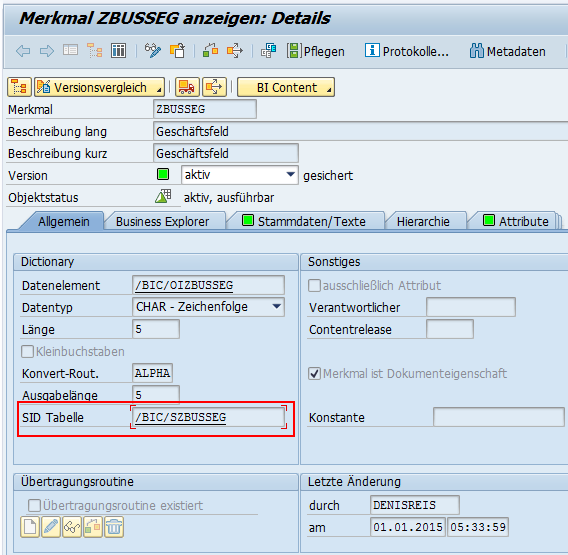The image size is (568, 555).
Task: Open the Version aktiv dropdown
Action: point(290,175)
